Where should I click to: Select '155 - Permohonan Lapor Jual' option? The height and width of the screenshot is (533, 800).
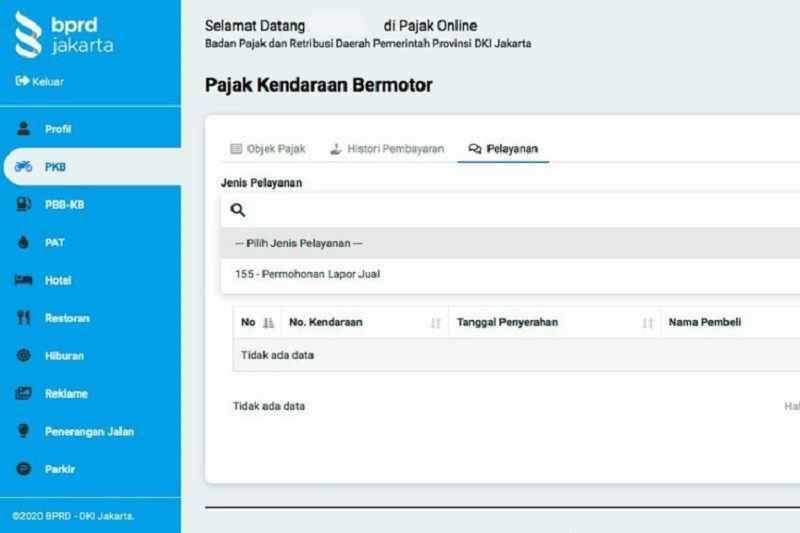(x=510, y=274)
